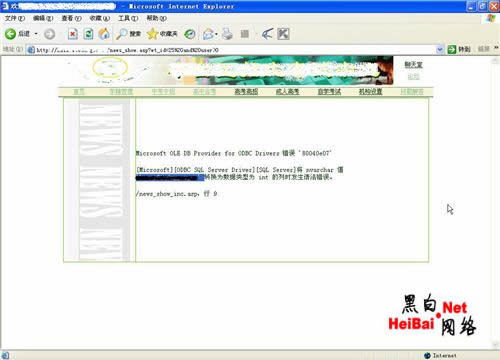Click the 'Microsoft OLE DB Provider' error line
500x360 pixels.
pos(233,153)
